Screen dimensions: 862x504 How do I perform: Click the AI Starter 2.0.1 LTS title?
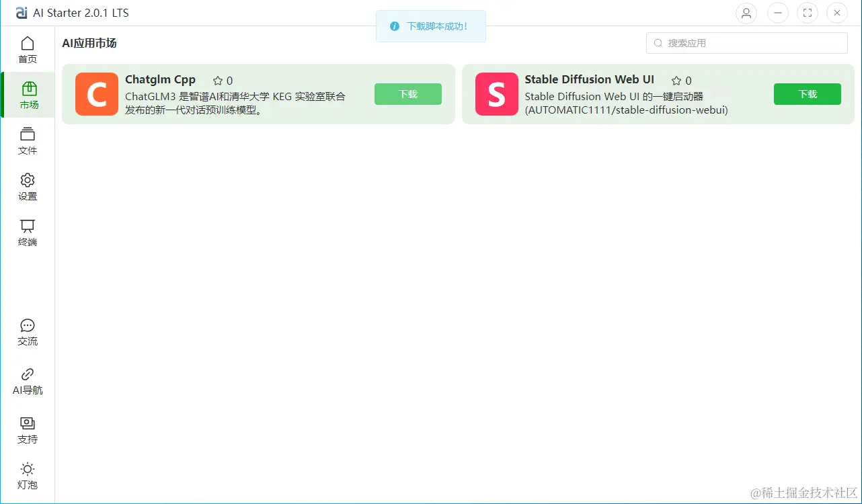(x=81, y=13)
